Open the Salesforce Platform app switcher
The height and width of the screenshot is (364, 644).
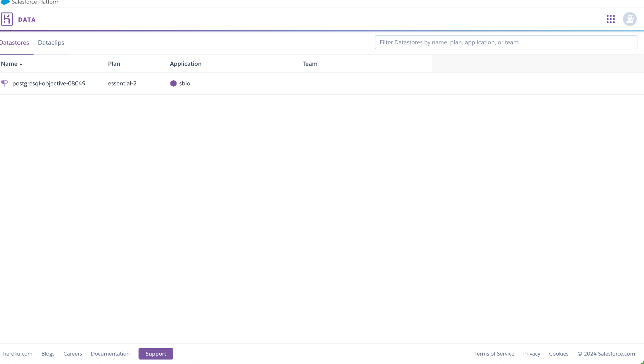click(611, 19)
